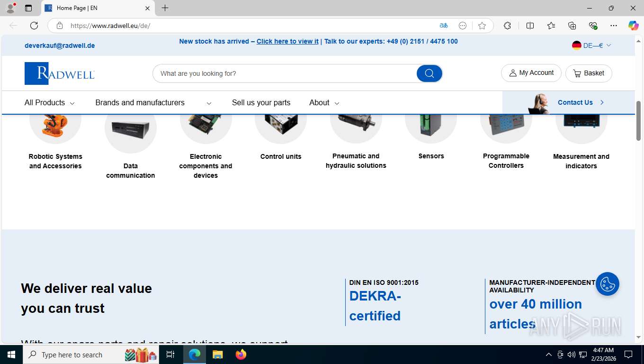The image size is (644, 364).
Task: Expand the About menu
Action: click(x=324, y=102)
